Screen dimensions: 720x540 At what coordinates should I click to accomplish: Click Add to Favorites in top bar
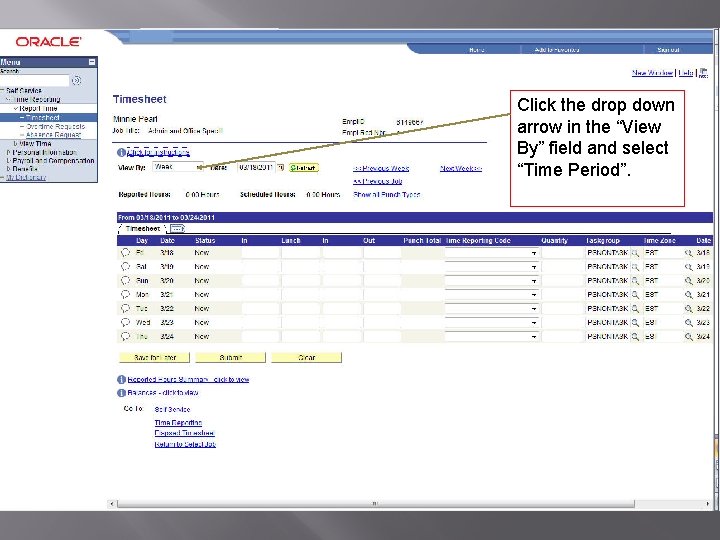click(x=557, y=50)
